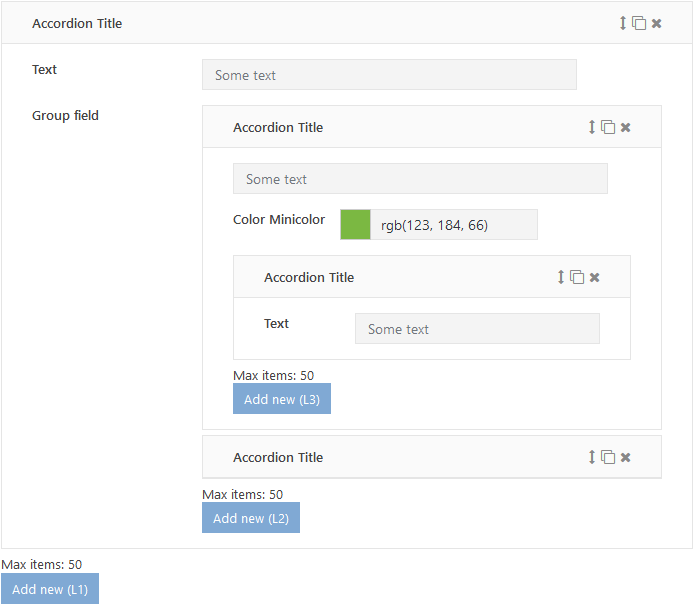This screenshot has height=606, width=697.
Task: Click the rgb(123, 184, 66) color input
Action: (456, 225)
